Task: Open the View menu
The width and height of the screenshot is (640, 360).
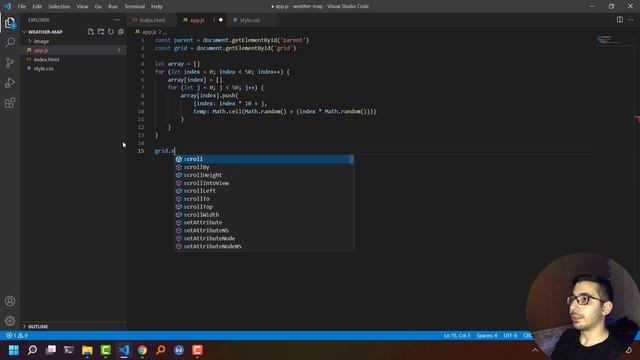Action: coord(82,7)
